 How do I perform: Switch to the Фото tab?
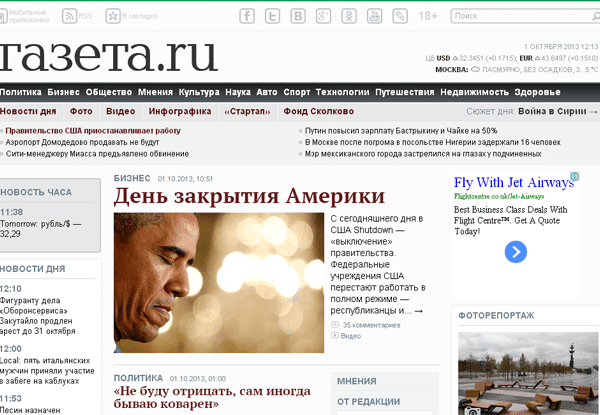[x=81, y=111]
